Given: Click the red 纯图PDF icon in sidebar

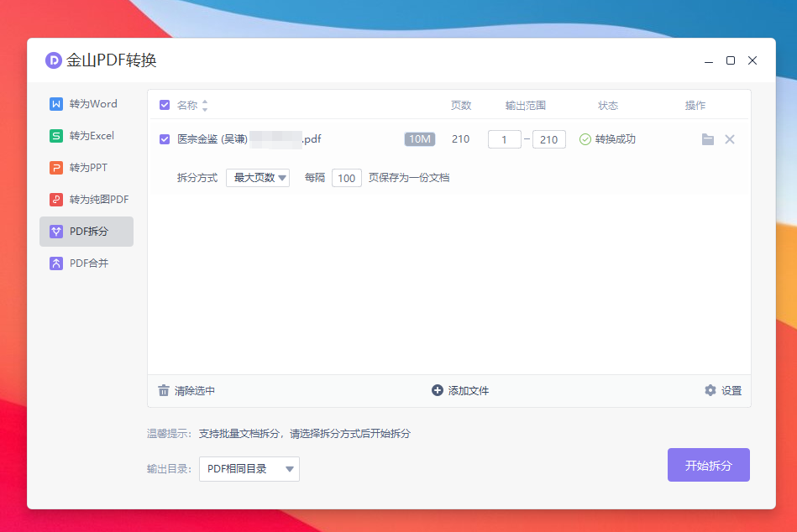Looking at the screenshot, I should coord(56,200).
